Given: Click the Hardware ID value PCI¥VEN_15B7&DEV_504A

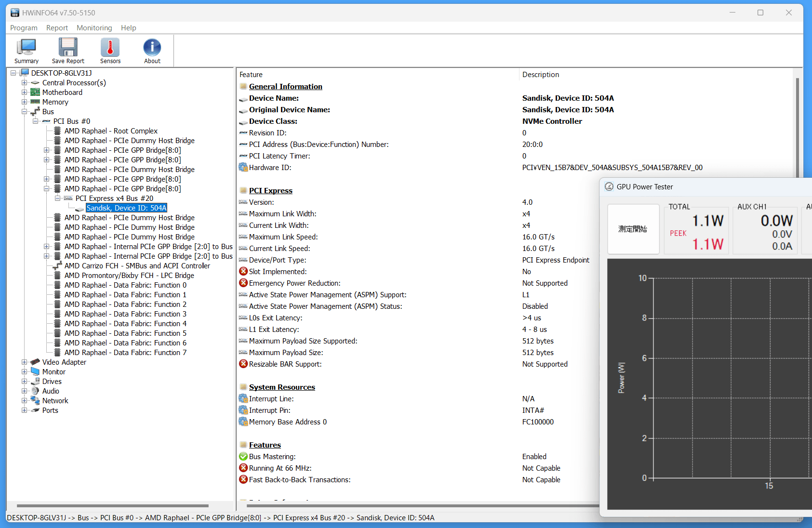Looking at the screenshot, I should 612,168.
